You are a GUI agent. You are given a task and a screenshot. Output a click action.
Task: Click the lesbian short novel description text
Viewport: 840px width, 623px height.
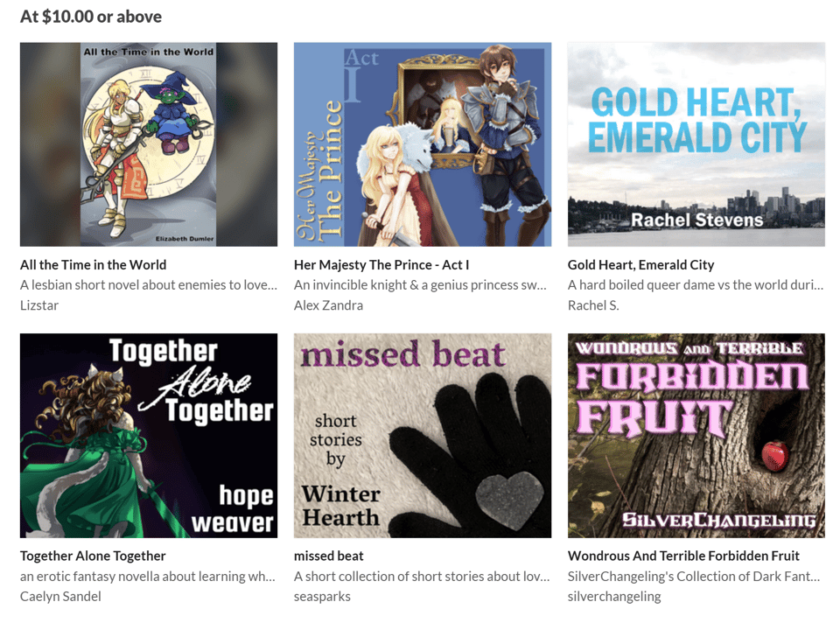pyautogui.click(x=149, y=285)
